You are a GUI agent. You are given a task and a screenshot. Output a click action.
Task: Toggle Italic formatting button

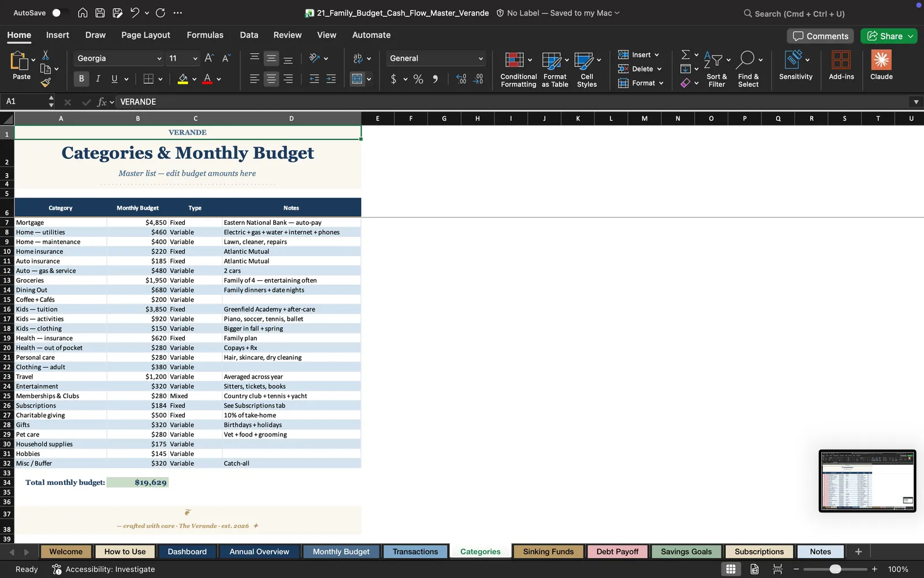point(98,79)
